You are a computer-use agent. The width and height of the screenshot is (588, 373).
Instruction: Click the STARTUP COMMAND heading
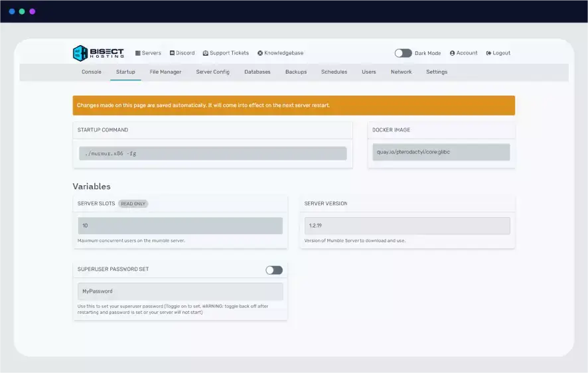[x=103, y=130]
